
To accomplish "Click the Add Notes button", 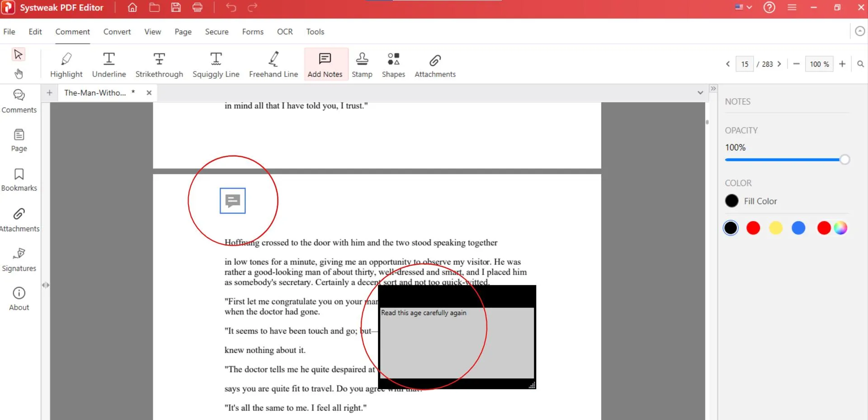I will tap(325, 63).
